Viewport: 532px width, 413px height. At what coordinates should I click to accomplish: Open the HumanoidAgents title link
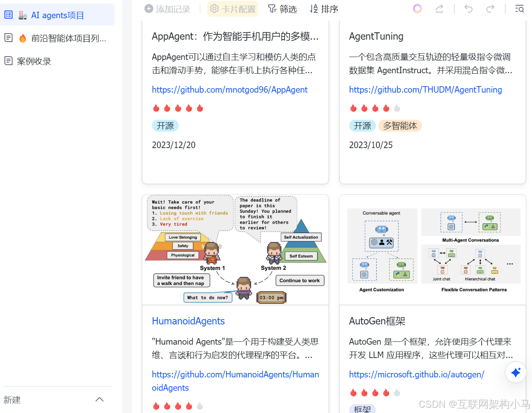188,321
